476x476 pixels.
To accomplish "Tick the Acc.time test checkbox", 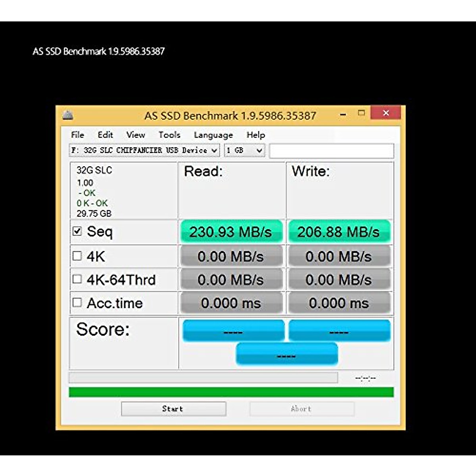I will pos(77,303).
